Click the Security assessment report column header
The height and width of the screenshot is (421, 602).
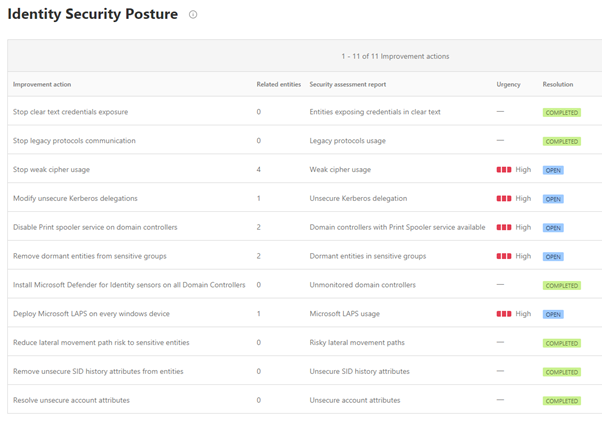tap(348, 84)
